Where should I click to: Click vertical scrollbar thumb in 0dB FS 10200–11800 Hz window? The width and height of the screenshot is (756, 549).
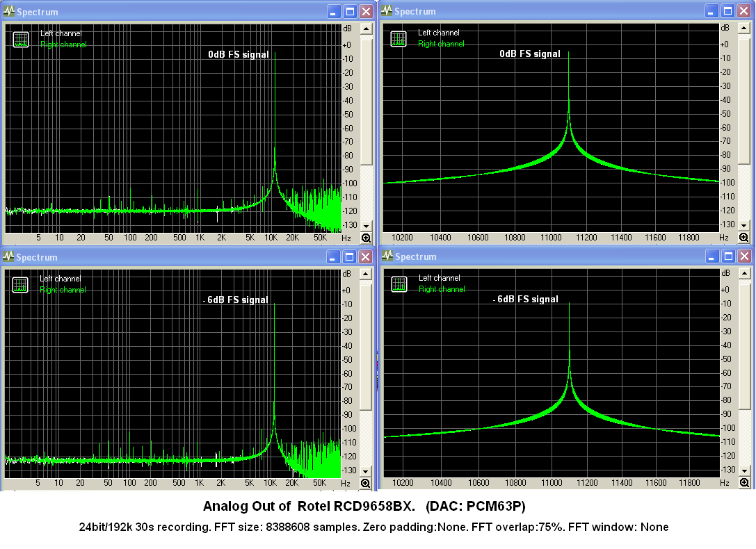(743, 101)
